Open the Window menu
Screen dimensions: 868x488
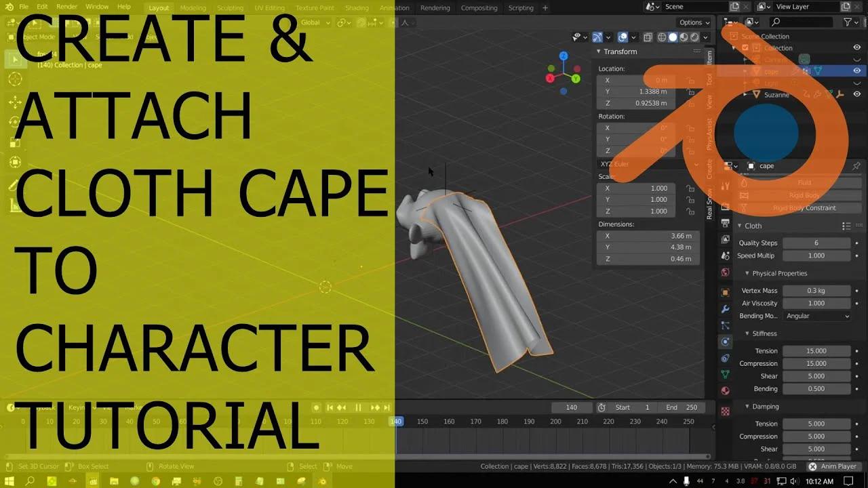tap(97, 7)
